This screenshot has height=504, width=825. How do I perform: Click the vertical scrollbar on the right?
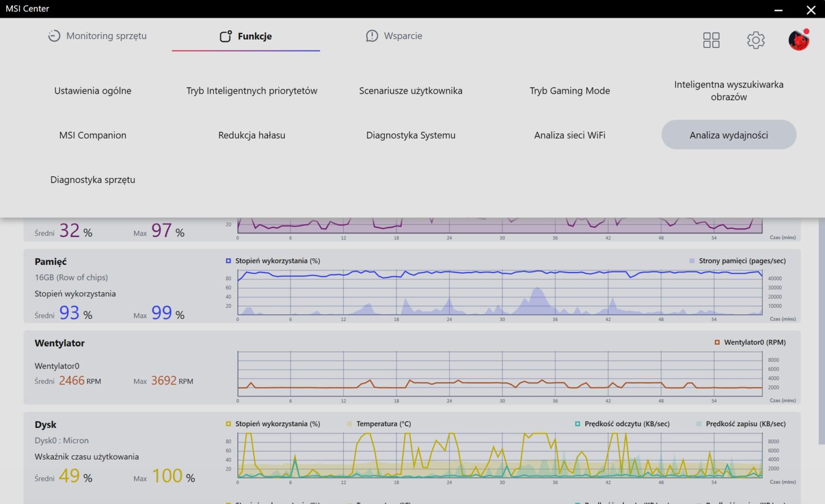(x=821, y=330)
